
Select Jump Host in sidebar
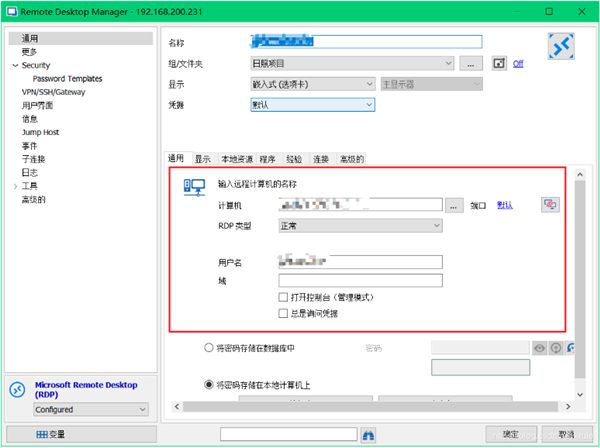point(41,132)
